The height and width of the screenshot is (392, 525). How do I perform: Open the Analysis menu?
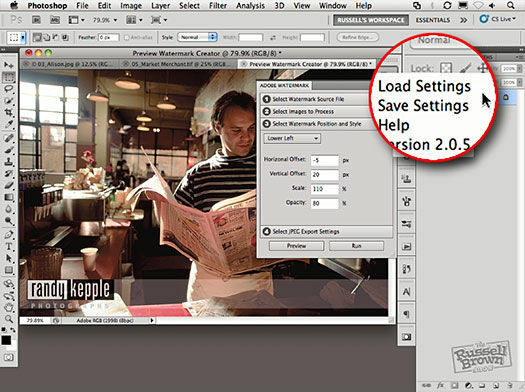click(250, 6)
